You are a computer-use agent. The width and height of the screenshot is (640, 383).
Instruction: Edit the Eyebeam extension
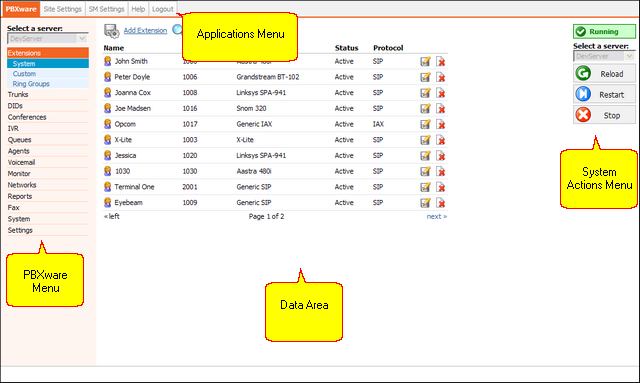coord(425,203)
